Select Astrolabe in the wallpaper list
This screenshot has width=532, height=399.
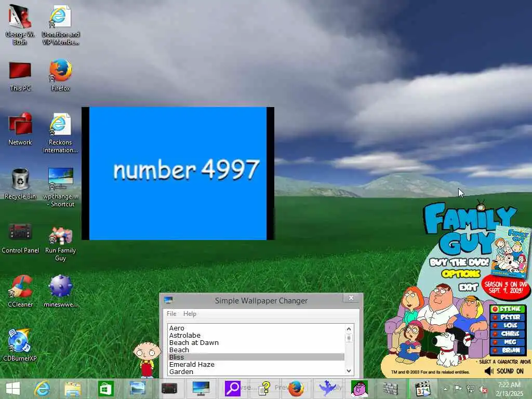coord(256,335)
